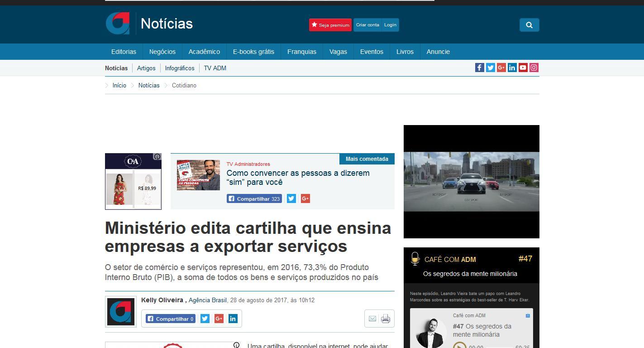
Task: Share 'Como convencer' story on Google+
Action: (305, 198)
